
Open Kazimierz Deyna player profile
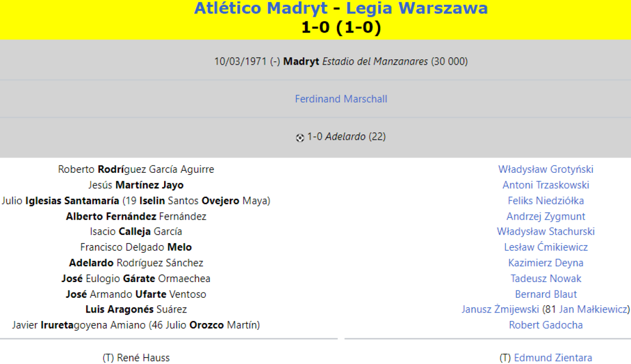545,263
